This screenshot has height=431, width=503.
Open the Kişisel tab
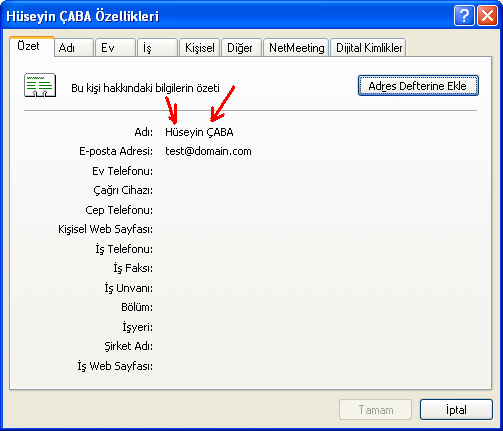pos(199,48)
